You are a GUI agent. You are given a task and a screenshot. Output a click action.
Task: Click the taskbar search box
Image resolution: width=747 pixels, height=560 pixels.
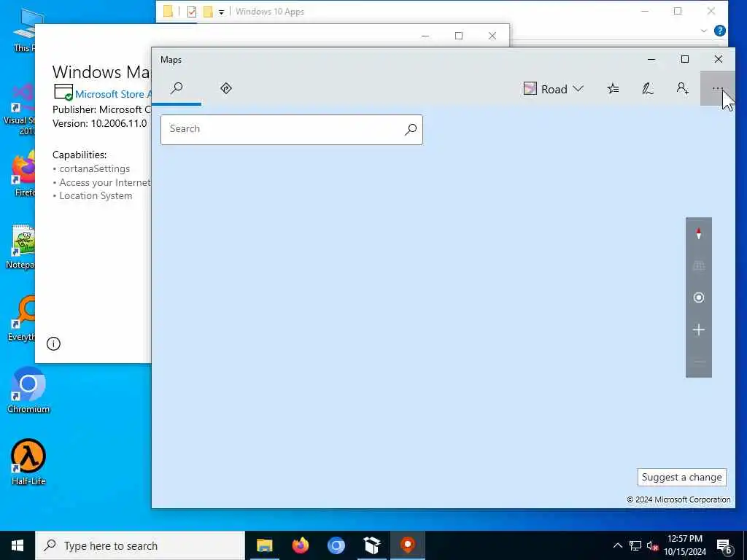pos(140,545)
